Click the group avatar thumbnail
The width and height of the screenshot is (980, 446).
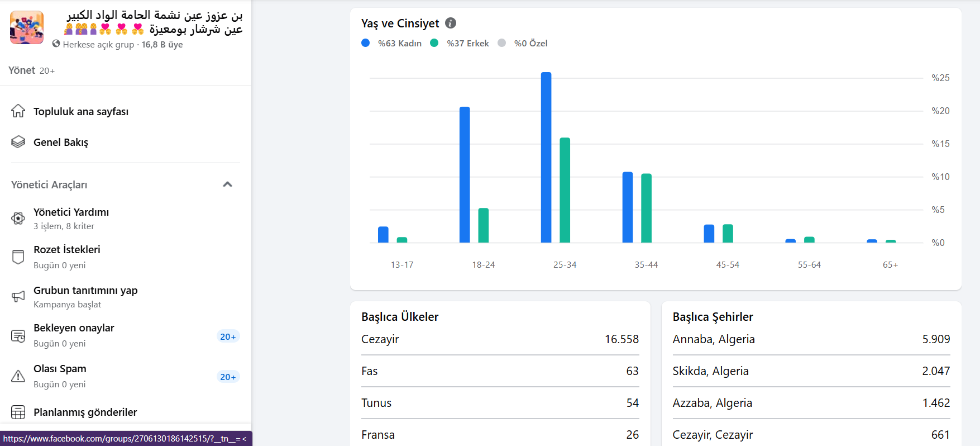pyautogui.click(x=27, y=27)
